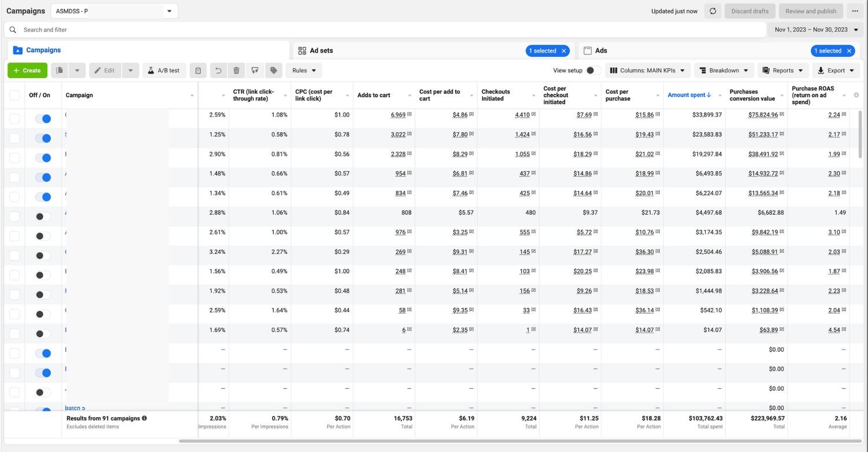Expand the arrow next to Edit button

(131, 71)
